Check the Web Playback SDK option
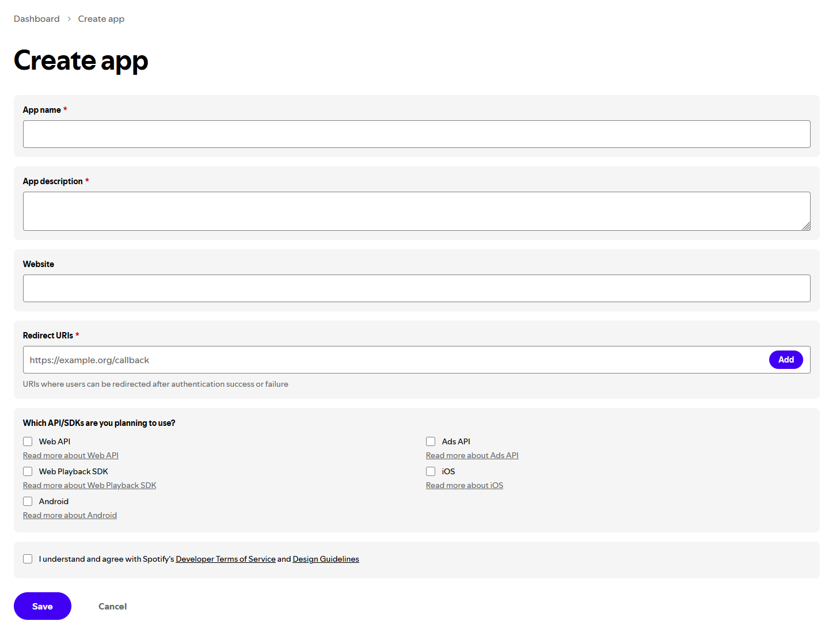The height and width of the screenshot is (640, 840). click(x=27, y=471)
